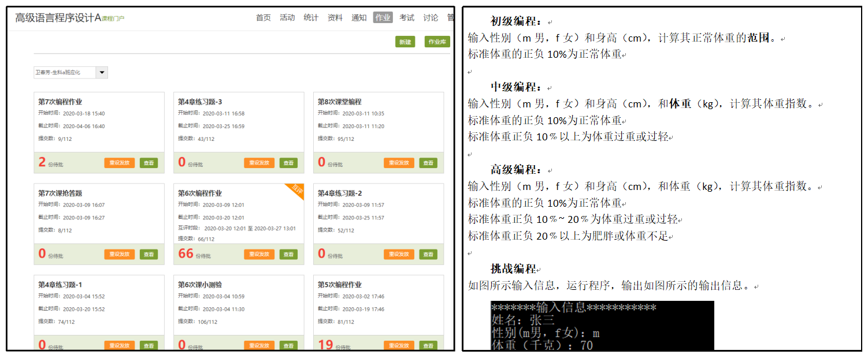Screen dimensions: 868x358
Task: Click 查看 on the 第4章练习题-3 card
Action: (x=288, y=163)
